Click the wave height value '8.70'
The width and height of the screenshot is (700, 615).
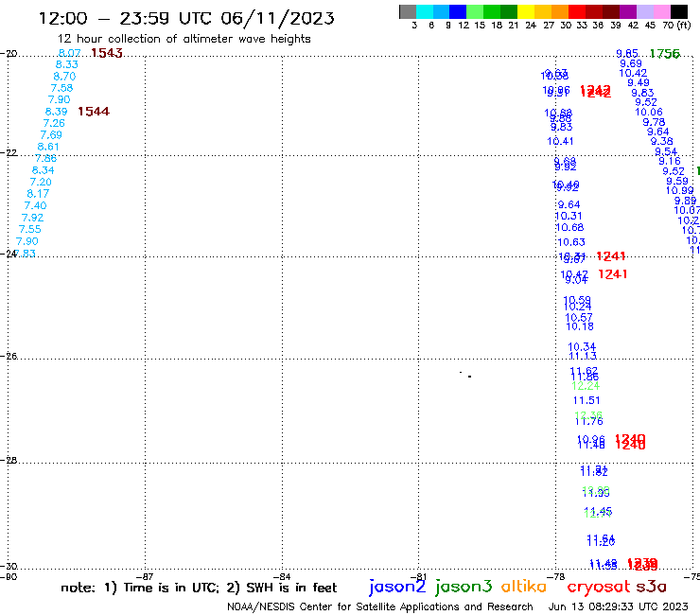tap(64, 77)
